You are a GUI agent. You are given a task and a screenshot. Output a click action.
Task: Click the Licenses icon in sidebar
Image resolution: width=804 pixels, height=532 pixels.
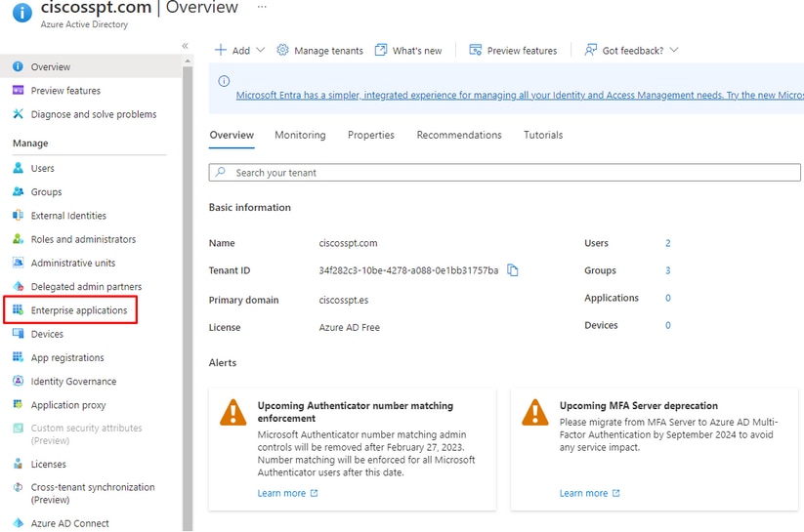pos(18,464)
